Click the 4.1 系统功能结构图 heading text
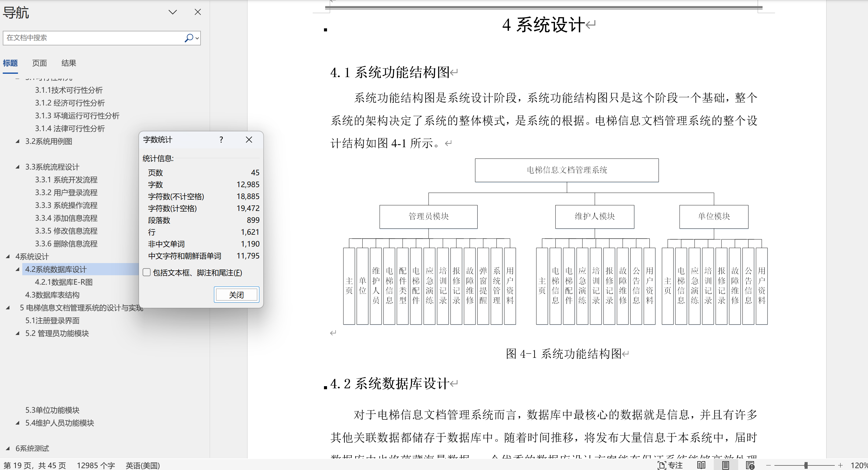This screenshot has width=868, height=470. coord(390,72)
